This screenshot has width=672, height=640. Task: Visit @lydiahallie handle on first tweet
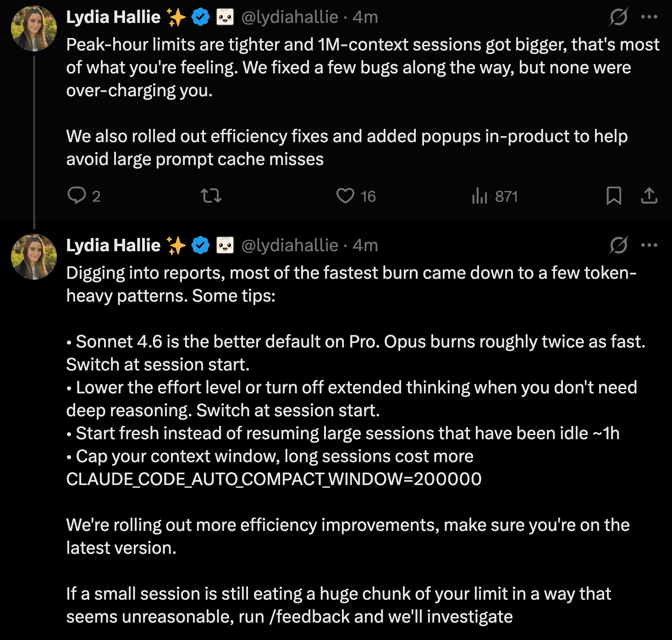(290, 17)
